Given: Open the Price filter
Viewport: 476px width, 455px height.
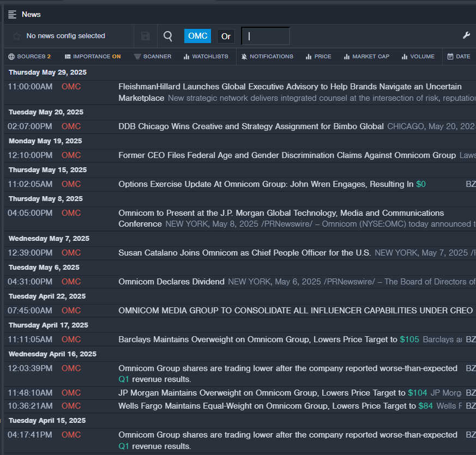Looking at the screenshot, I should click(318, 57).
